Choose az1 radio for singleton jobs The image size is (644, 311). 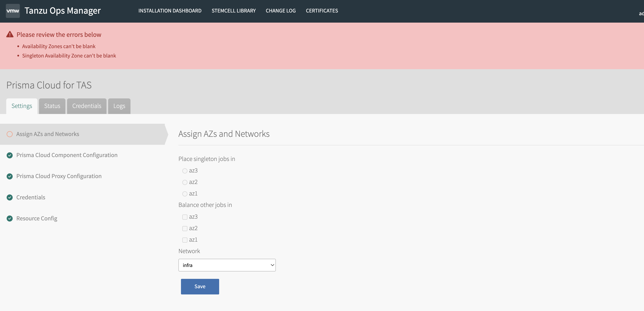[x=185, y=194]
